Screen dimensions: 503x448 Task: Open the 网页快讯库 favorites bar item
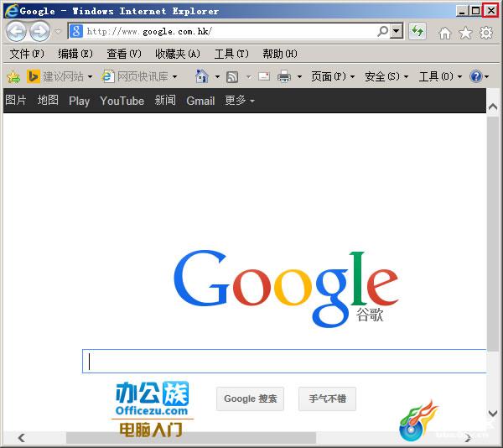coord(135,76)
